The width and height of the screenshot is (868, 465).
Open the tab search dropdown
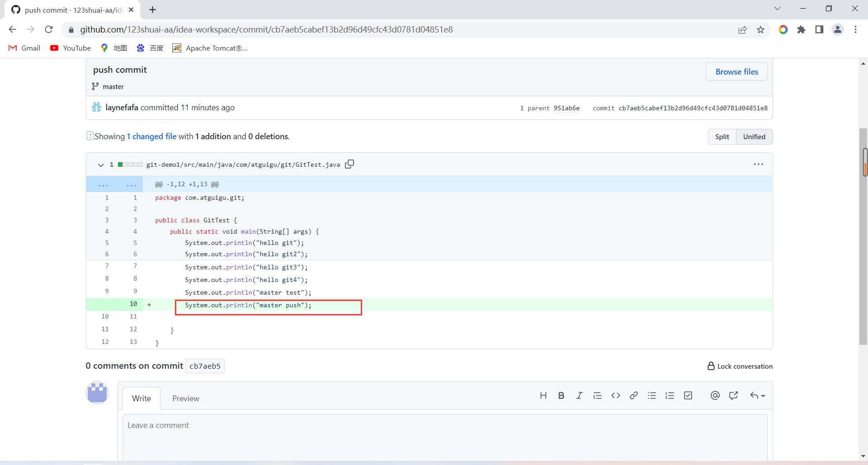pos(777,9)
